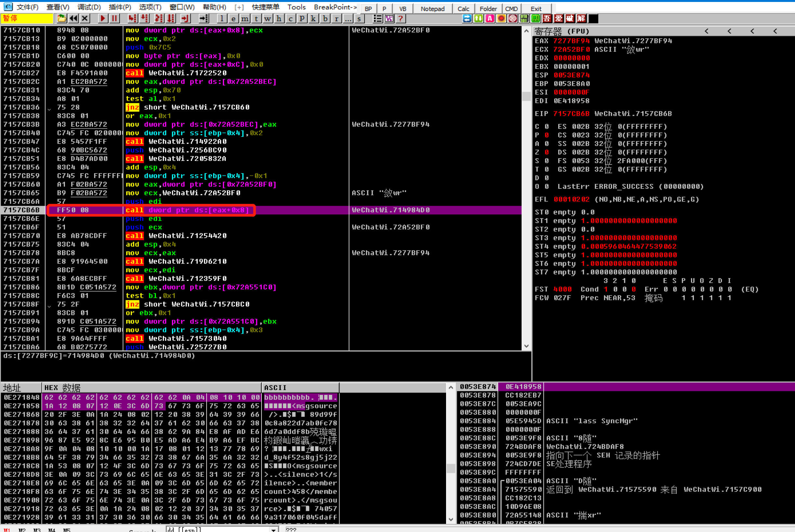This screenshot has width=795, height=532.
Task: Open the 选项(T) menu
Action: 150,7
